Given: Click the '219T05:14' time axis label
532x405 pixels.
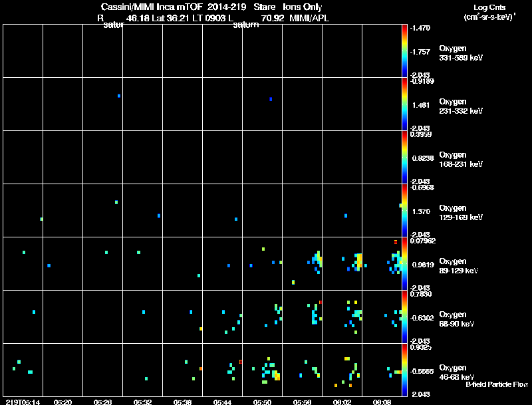Looking at the screenshot, I should click(x=23, y=402).
